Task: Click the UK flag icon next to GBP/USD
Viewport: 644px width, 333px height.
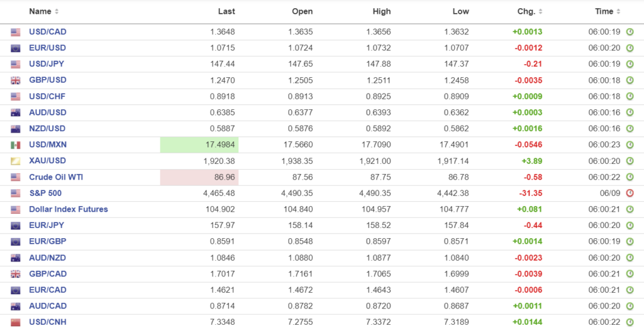Action: click(x=16, y=80)
